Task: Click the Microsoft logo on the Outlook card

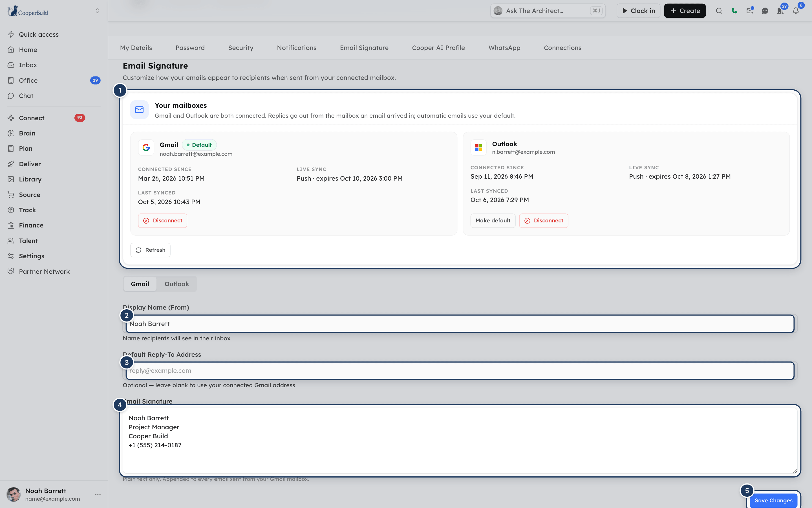Action: coord(478,148)
